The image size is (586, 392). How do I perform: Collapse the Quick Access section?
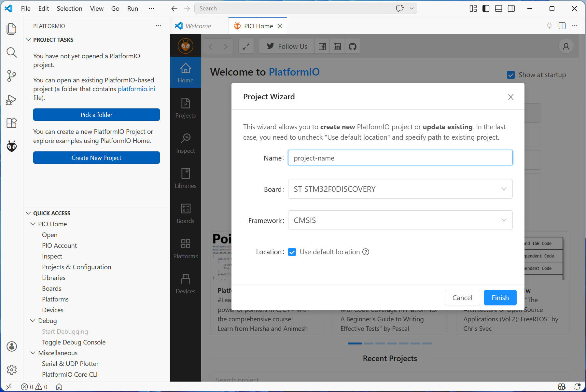coord(52,213)
